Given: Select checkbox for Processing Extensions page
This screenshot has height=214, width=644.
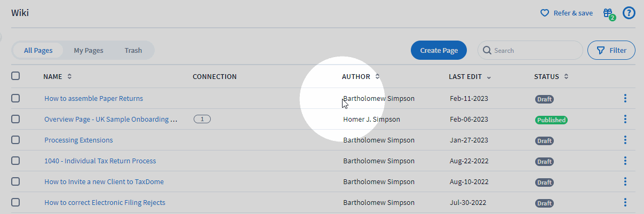Looking at the screenshot, I should point(15,140).
